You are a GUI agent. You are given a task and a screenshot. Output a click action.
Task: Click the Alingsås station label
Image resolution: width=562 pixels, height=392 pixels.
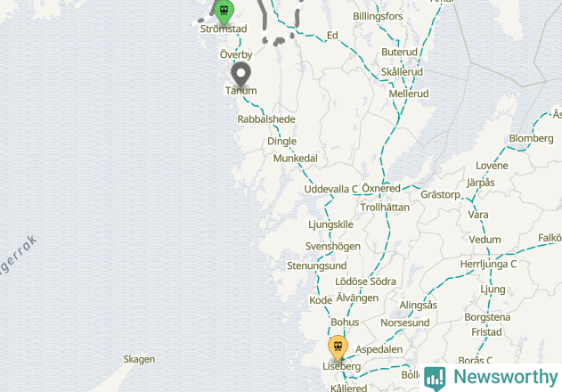point(418,306)
